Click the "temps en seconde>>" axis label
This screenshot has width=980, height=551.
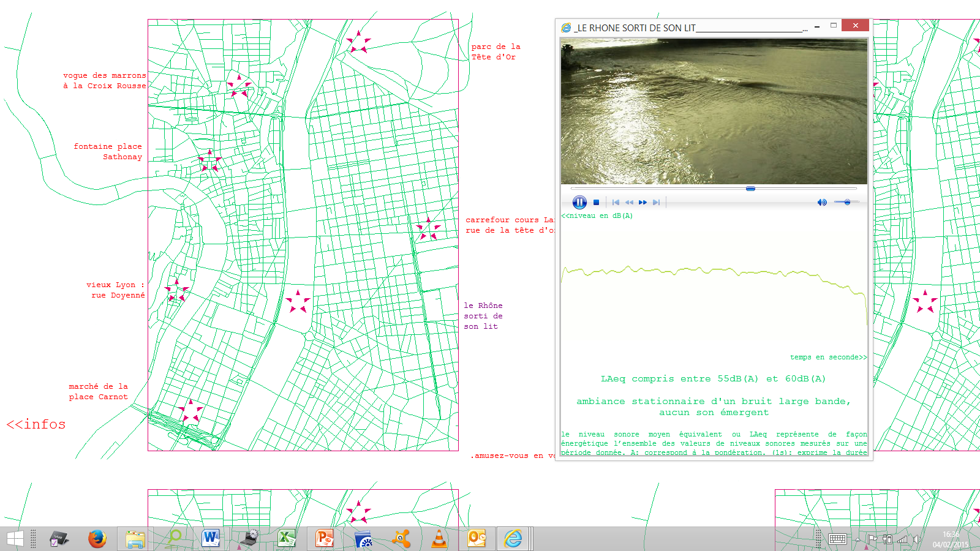pos(829,357)
